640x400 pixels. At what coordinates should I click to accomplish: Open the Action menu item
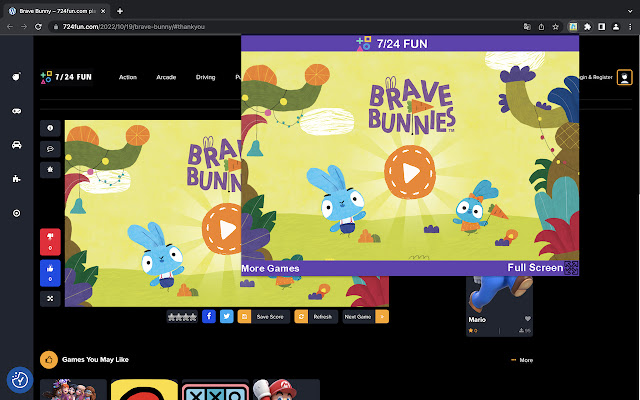pos(128,77)
